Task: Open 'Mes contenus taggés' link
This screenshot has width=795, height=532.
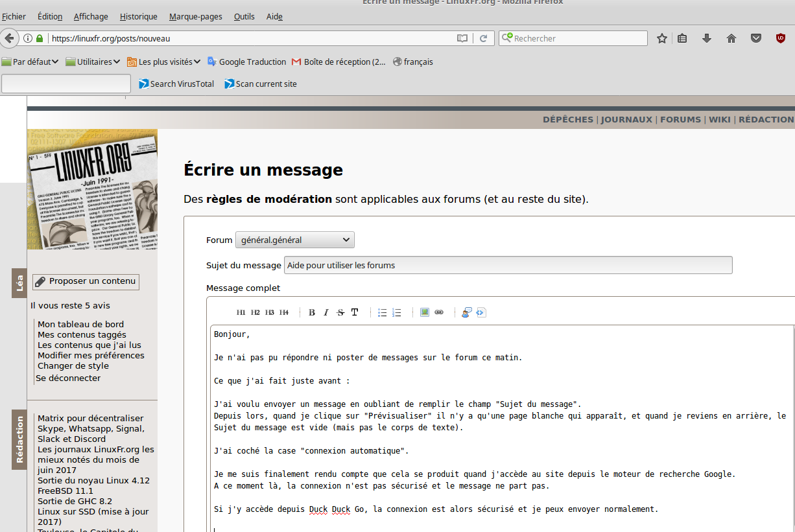Action: (x=82, y=334)
